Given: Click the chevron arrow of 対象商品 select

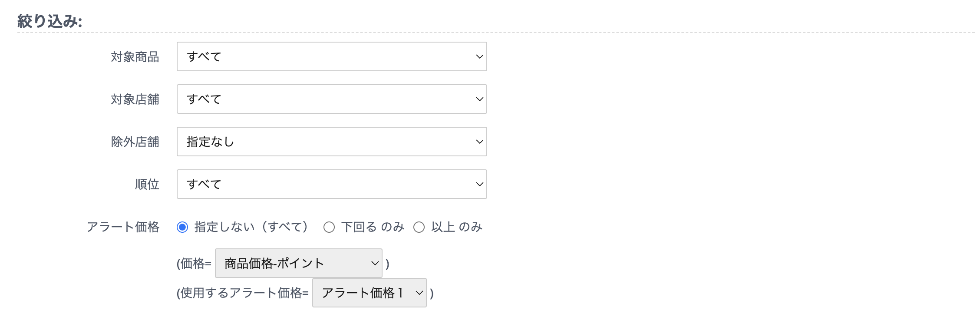Looking at the screenshot, I should pyautogui.click(x=479, y=56).
